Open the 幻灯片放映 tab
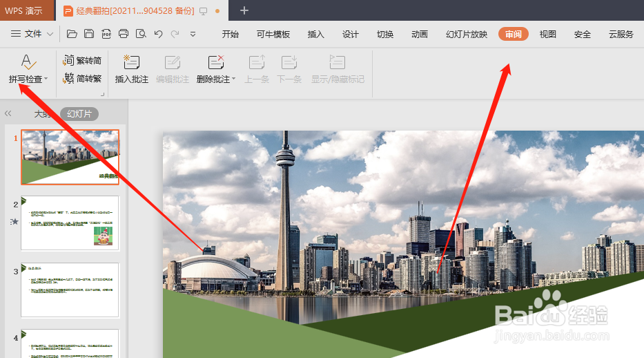This screenshot has height=358, width=644. (467, 34)
